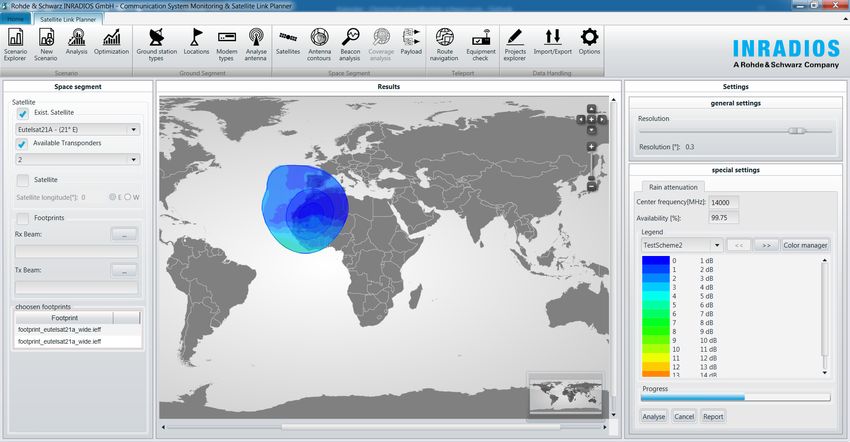Pan the map up
This screenshot has width=850, height=442.
point(591,109)
